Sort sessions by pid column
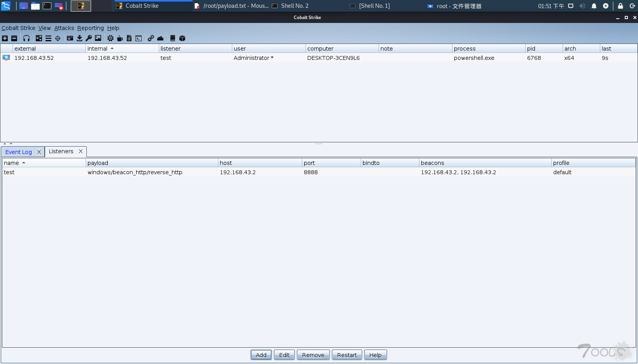638x364 pixels. 544,49
